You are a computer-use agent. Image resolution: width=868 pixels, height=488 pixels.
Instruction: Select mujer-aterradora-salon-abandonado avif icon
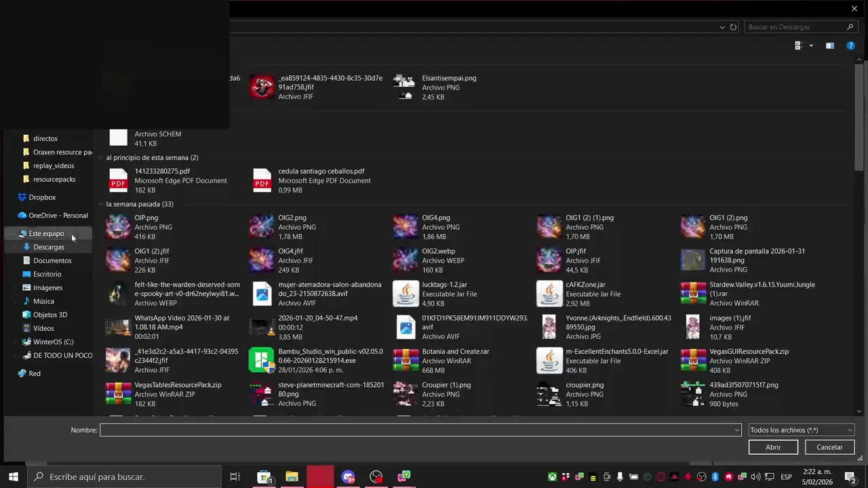pos(262,294)
